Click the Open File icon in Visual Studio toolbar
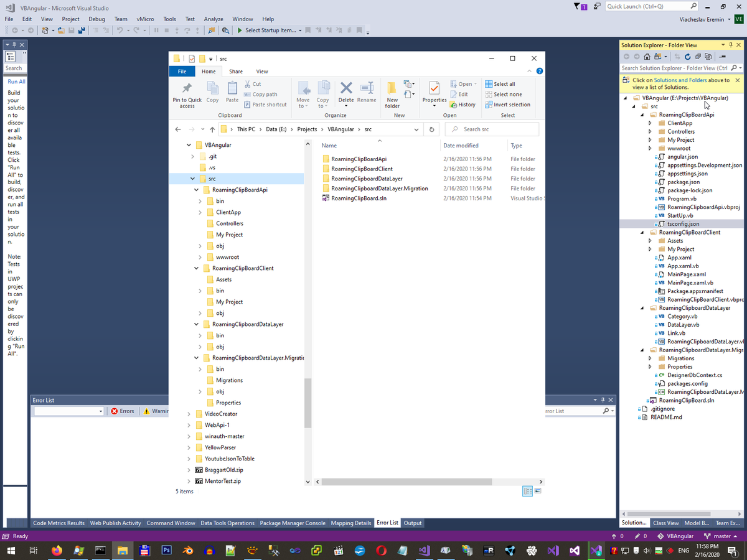 point(61,30)
